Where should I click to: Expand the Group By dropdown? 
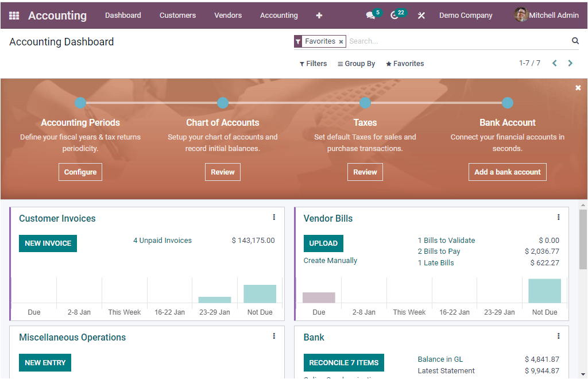point(357,64)
